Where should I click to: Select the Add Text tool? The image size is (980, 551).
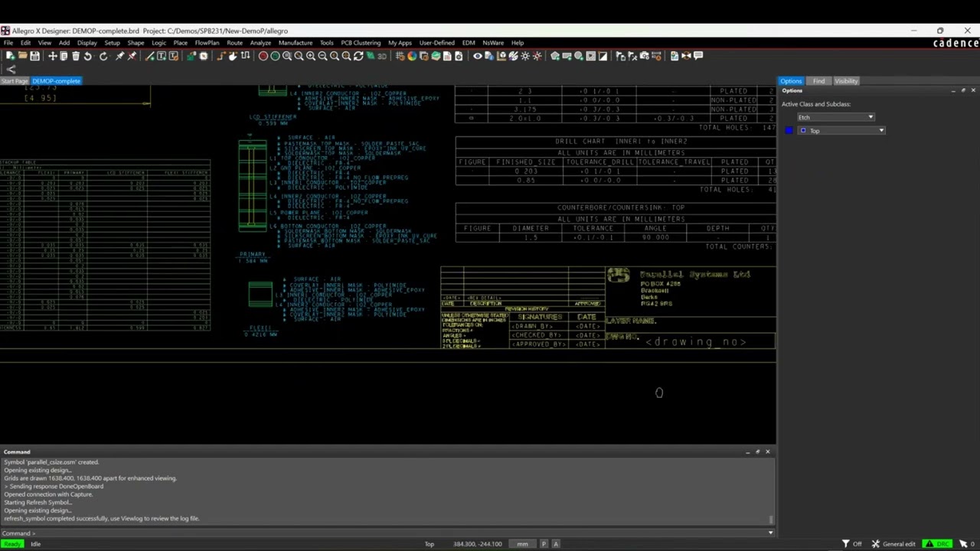coord(162,56)
